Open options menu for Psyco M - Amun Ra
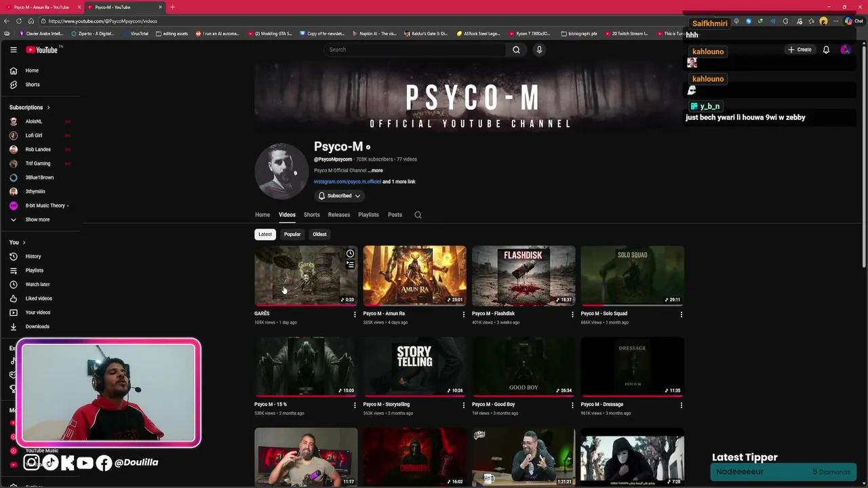The image size is (868, 488). click(x=464, y=314)
